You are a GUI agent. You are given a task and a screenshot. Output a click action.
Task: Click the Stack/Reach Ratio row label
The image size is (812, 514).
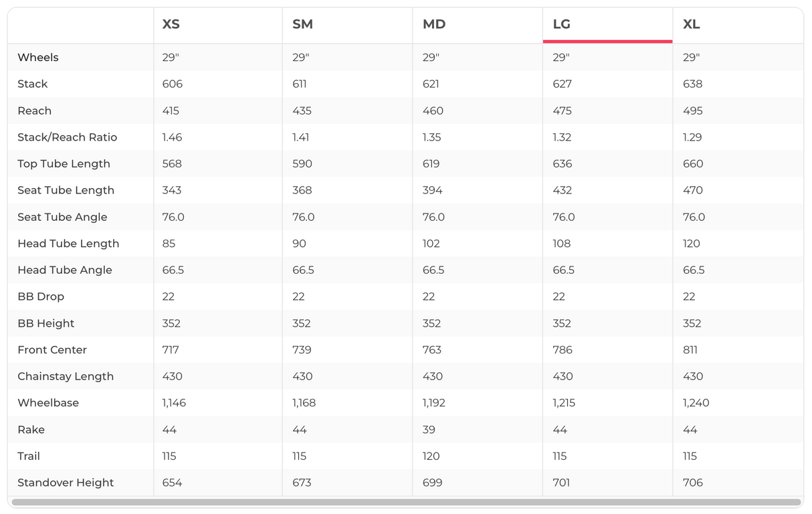pyautogui.click(x=68, y=137)
